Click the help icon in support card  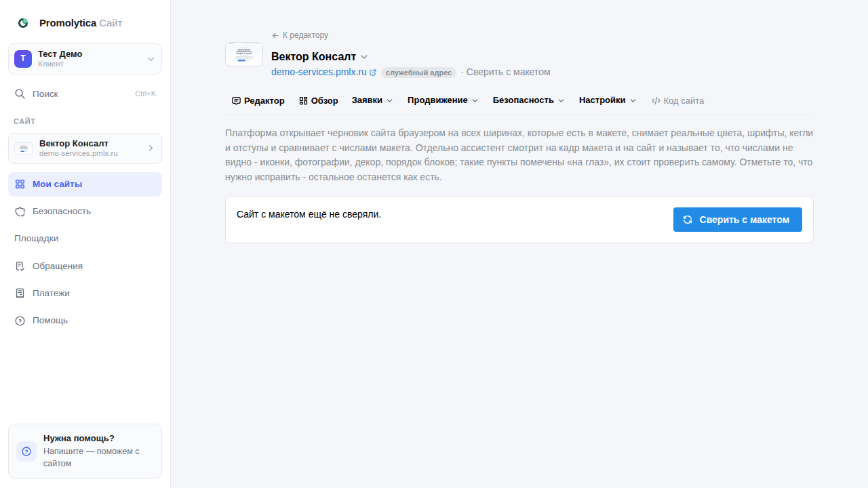coord(26,451)
